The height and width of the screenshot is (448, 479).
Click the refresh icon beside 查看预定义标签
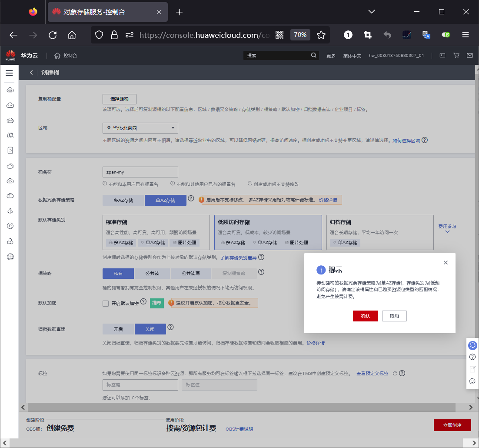(x=395, y=374)
